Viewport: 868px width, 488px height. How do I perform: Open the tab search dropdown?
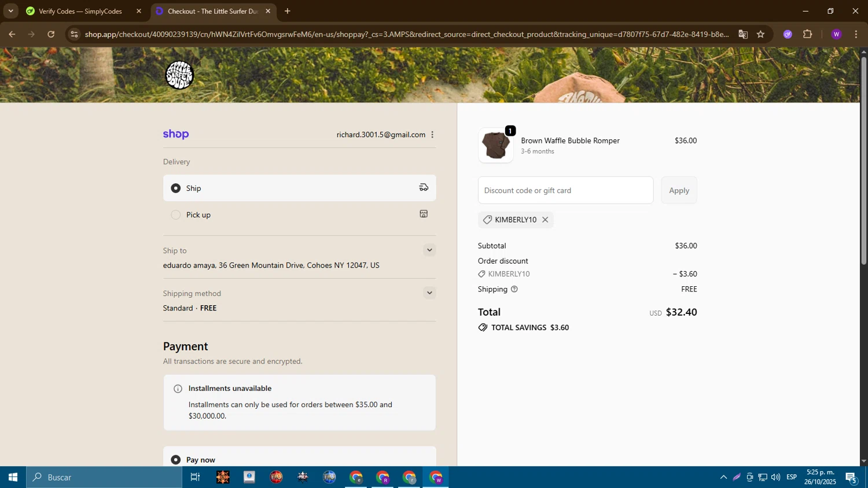coord(10,11)
